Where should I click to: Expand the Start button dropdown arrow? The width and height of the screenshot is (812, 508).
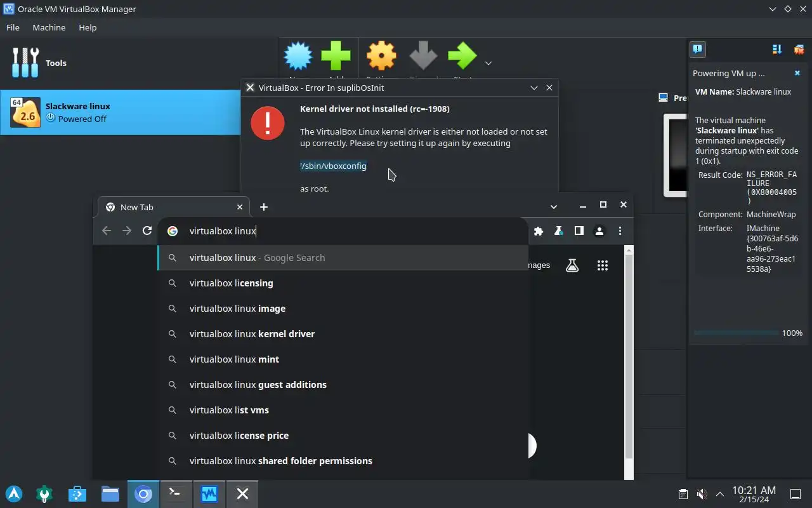(x=488, y=63)
